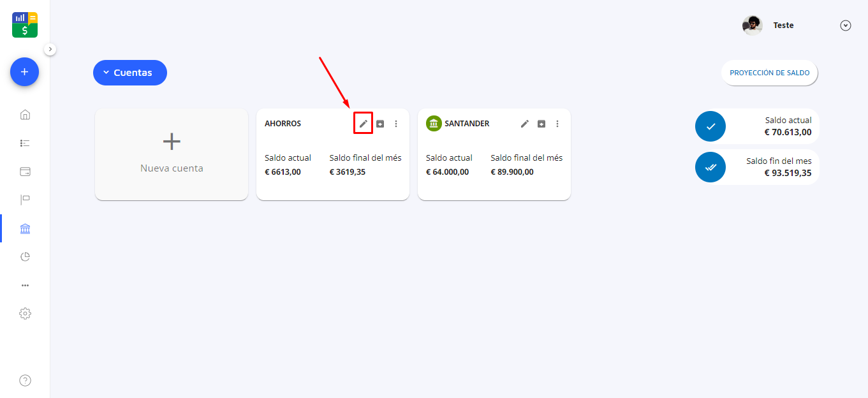Create a new account via Nueva cuenta card
Viewport: 868px width, 398px height.
[x=172, y=154]
